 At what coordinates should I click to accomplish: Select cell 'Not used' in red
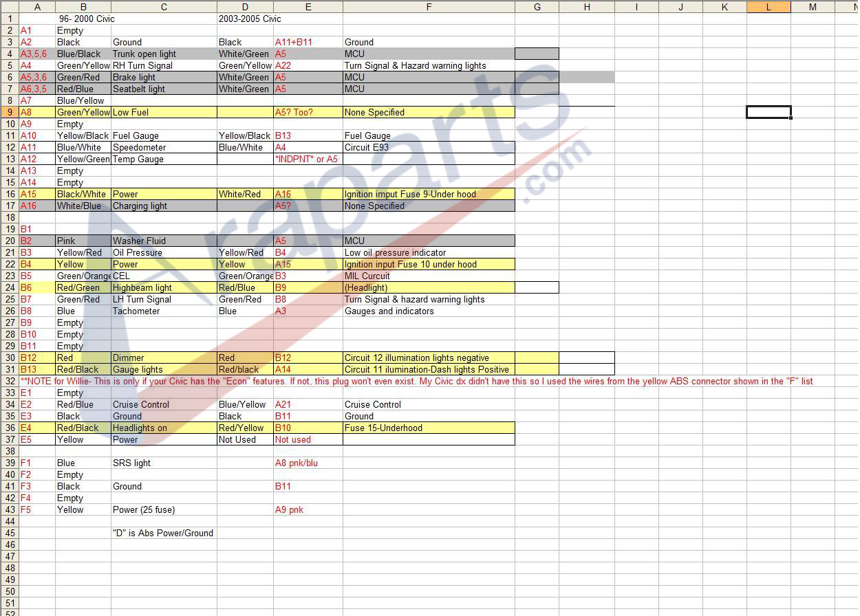tap(308, 439)
